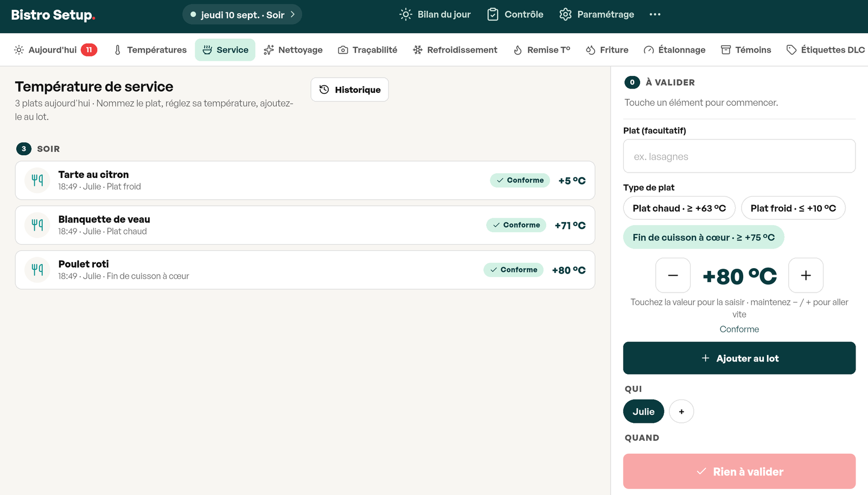Image resolution: width=868 pixels, height=495 pixels.
Task: Go to the Nettoyage tab
Action: [293, 50]
